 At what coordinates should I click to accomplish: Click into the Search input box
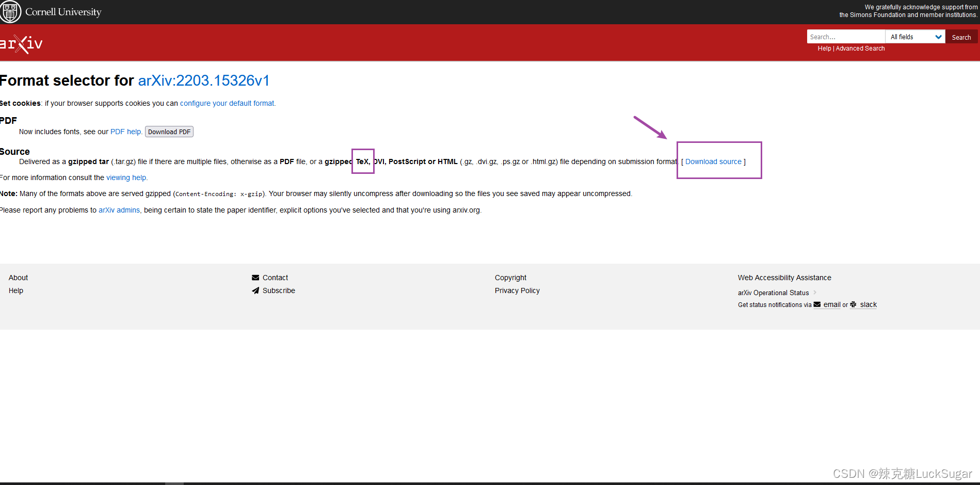tap(846, 37)
